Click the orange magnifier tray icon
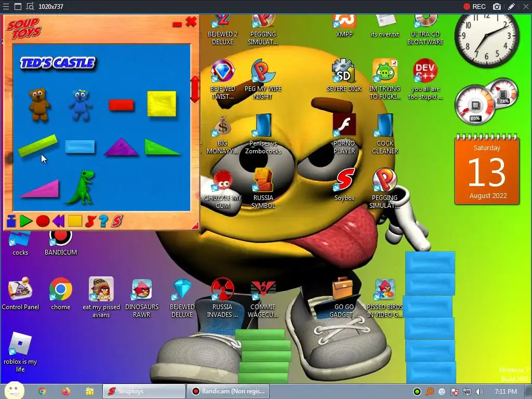 (430, 392)
